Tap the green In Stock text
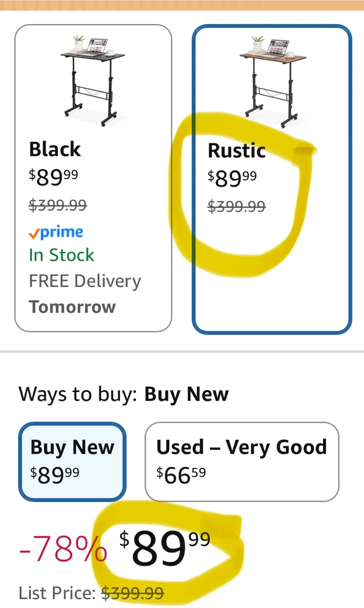The width and height of the screenshot is (364, 608). [62, 255]
